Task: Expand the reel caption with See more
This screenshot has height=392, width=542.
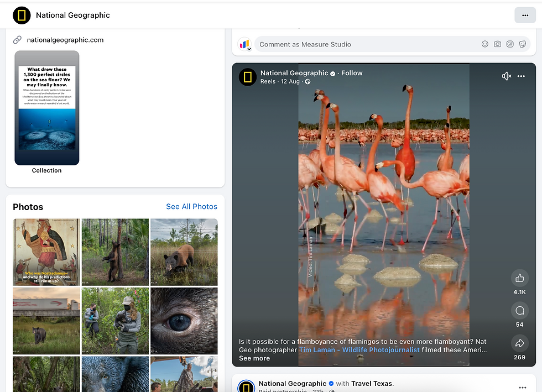Action: 254,358
